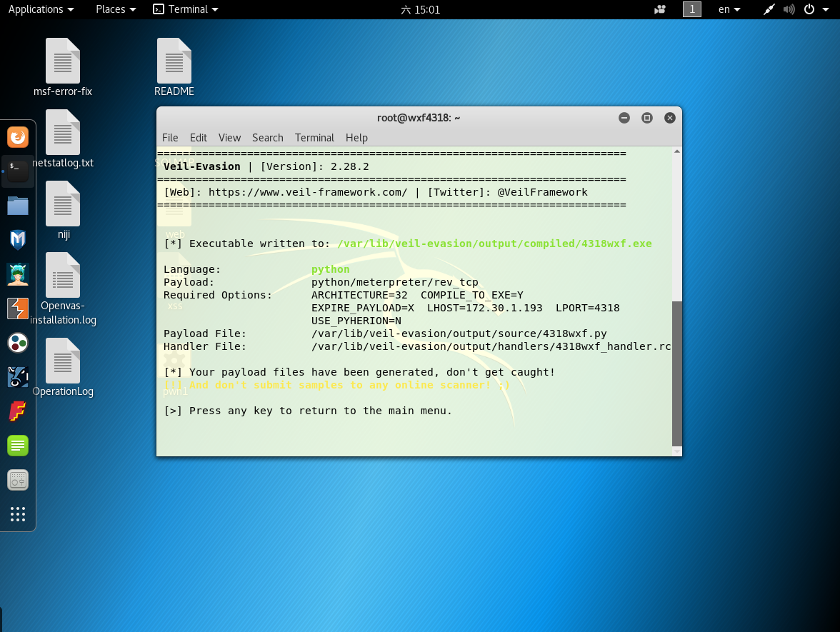This screenshot has width=840, height=632.
Task: Open the en input language dropdown
Action: pos(729,9)
